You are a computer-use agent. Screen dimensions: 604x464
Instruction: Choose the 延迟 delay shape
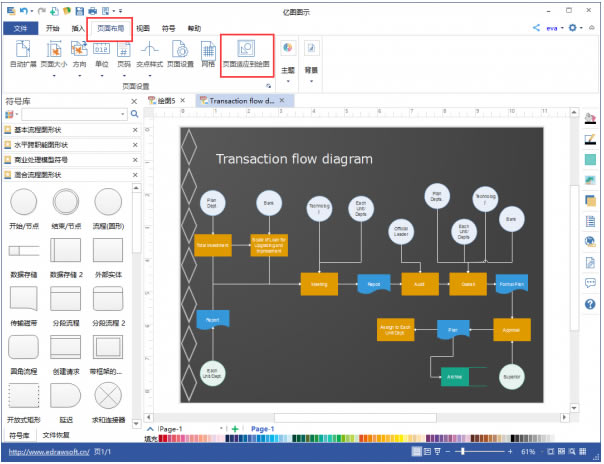pyautogui.click(x=66, y=395)
